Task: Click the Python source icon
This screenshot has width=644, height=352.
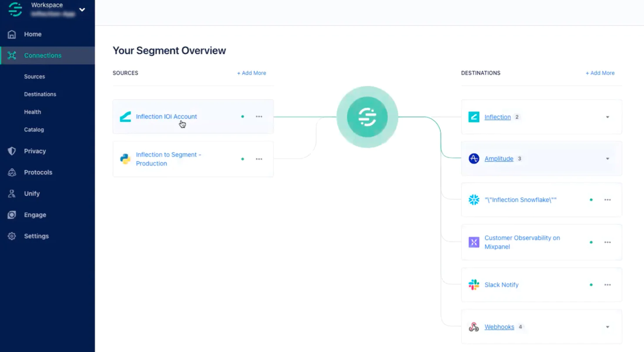Action: click(x=126, y=159)
